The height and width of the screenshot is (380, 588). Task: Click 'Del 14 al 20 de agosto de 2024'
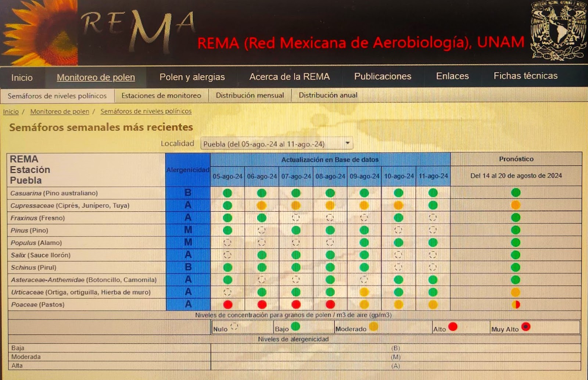pyautogui.click(x=516, y=176)
